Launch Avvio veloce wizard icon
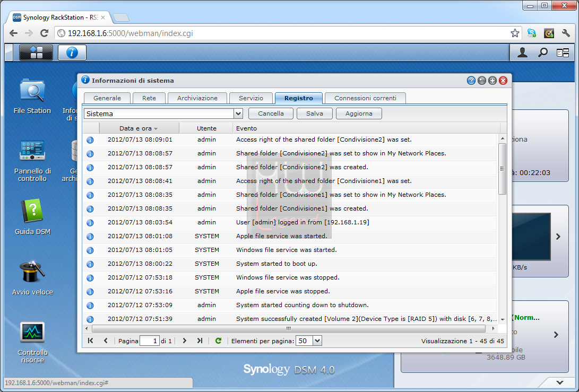This screenshot has height=392, width=579. tap(32, 278)
